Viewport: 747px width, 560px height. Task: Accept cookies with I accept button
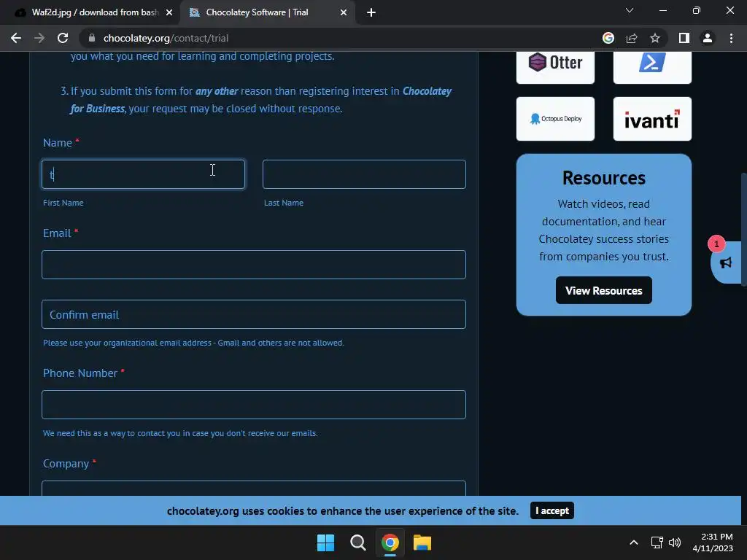click(551, 511)
